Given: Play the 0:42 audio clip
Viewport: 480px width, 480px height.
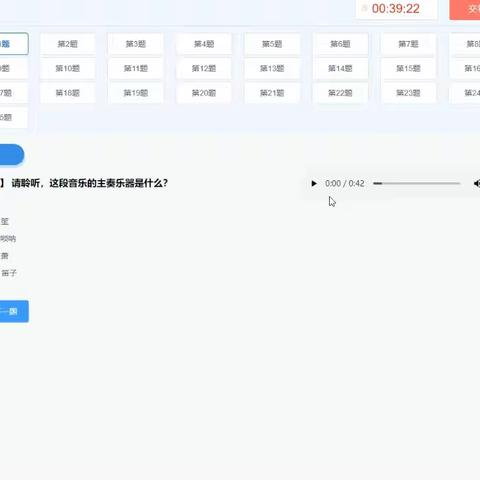Looking at the screenshot, I should 314,183.
